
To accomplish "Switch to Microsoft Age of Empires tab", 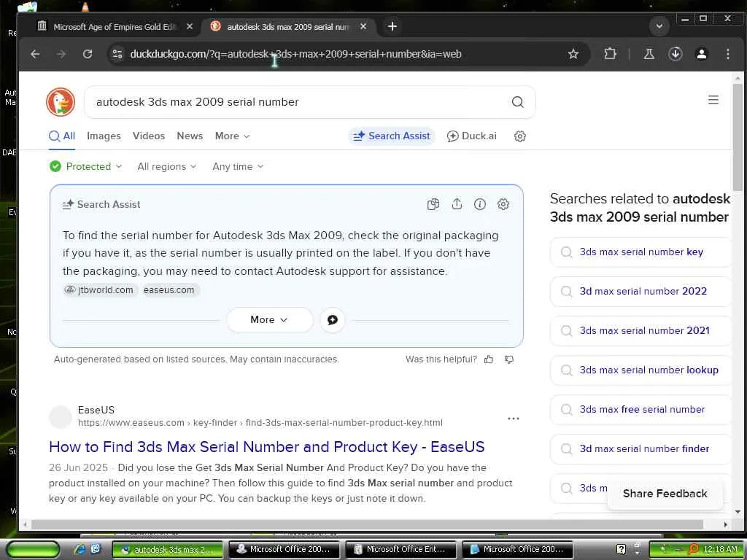I will click(x=115, y=27).
